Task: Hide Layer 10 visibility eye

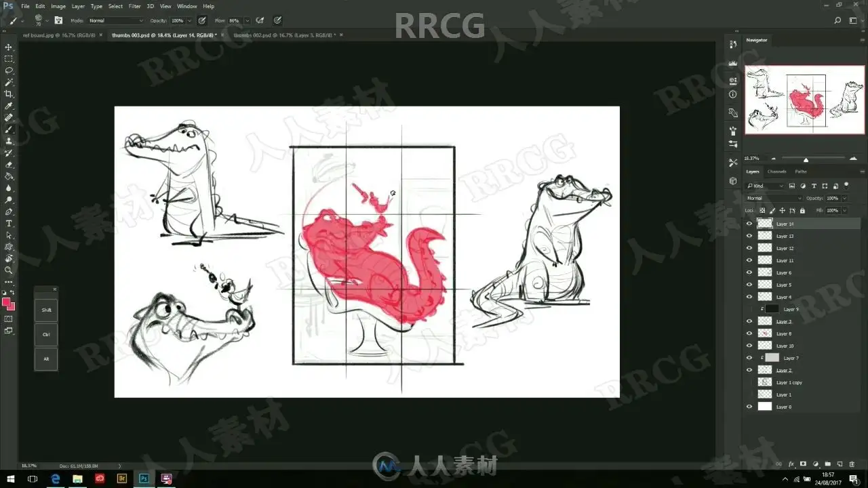Action: (749, 346)
